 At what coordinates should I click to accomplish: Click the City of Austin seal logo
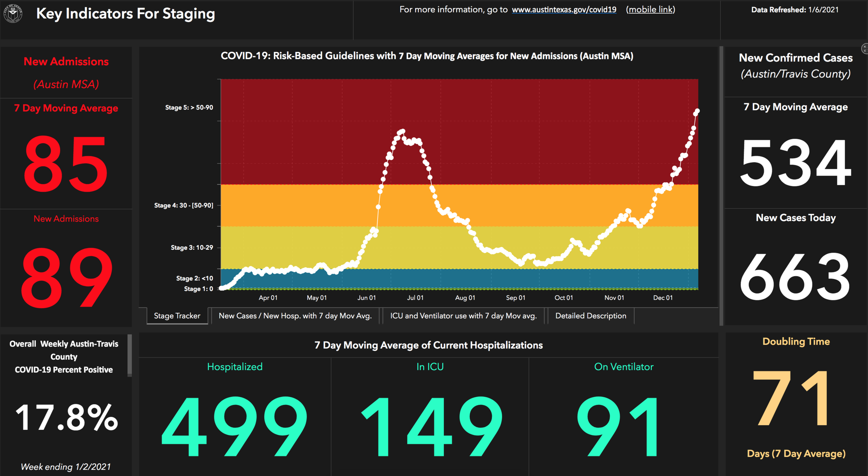(13, 14)
